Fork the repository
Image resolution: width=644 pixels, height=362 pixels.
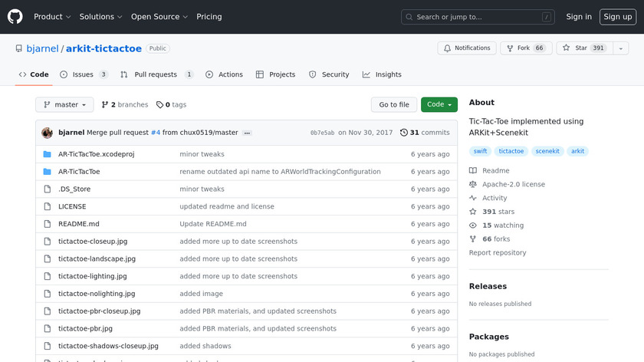click(525, 48)
